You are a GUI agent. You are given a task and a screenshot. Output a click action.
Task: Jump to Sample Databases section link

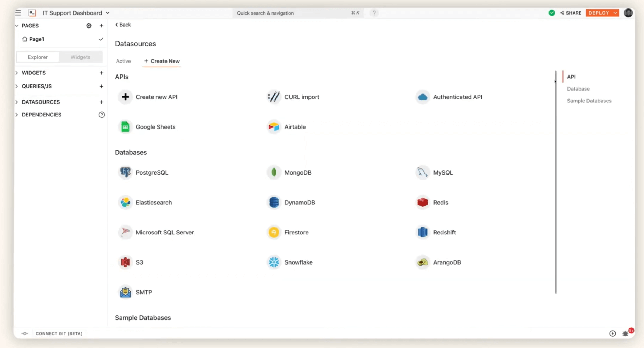[589, 101]
